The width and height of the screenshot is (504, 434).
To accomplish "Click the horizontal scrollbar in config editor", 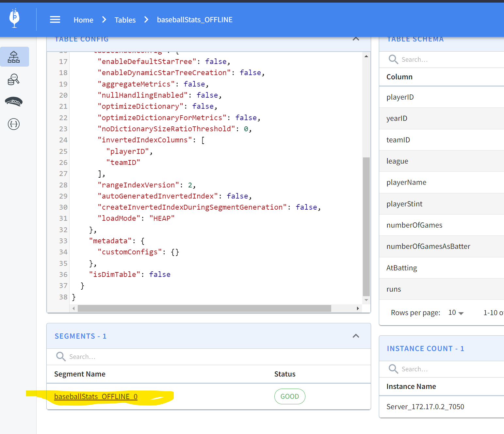I will pos(204,309).
